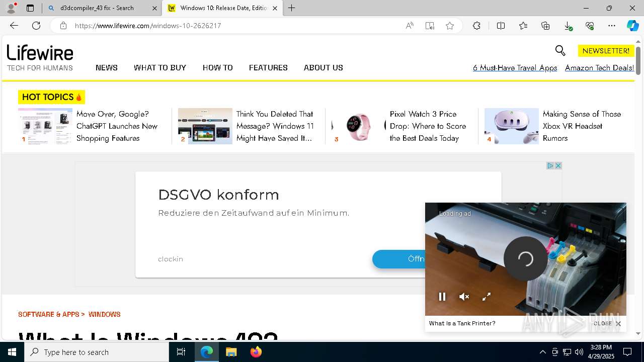The width and height of the screenshot is (644, 362).
Task: Click the taskbar search box
Action: coord(97,352)
